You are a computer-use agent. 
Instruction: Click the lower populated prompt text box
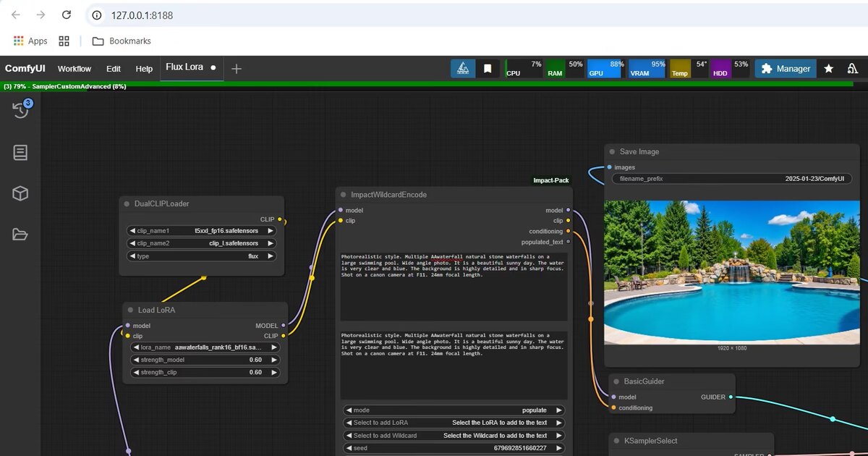click(x=454, y=366)
